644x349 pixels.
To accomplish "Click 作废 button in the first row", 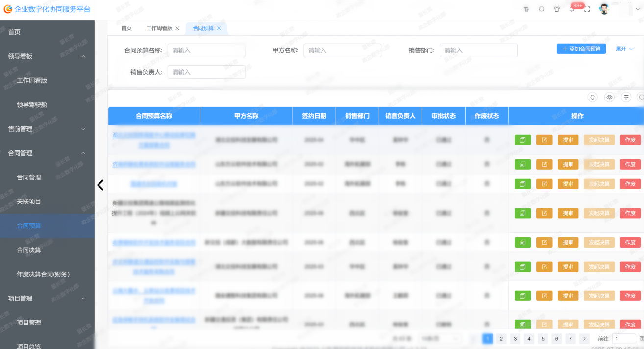I will point(630,140).
